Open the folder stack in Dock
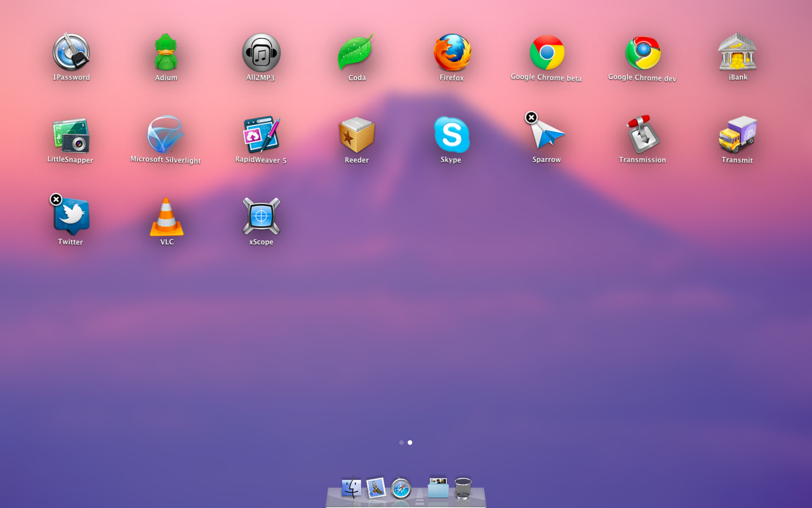The width and height of the screenshot is (812, 508). (x=438, y=488)
